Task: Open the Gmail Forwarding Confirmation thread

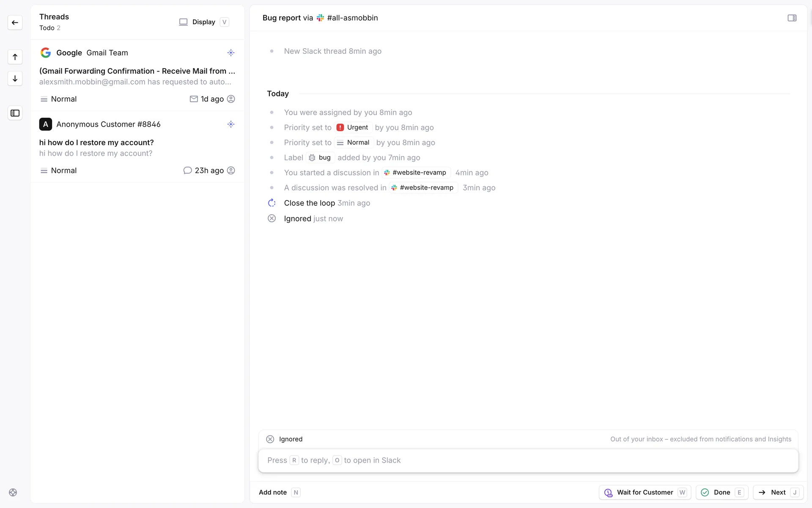Action: [137, 71]
